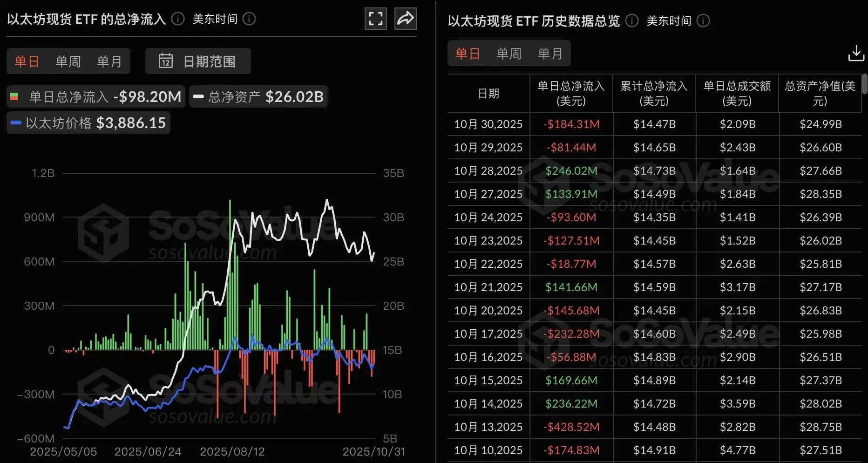This screenshot has width=868, height=463.
Task: Switch table view to 单月
Action: coord(551,53)
